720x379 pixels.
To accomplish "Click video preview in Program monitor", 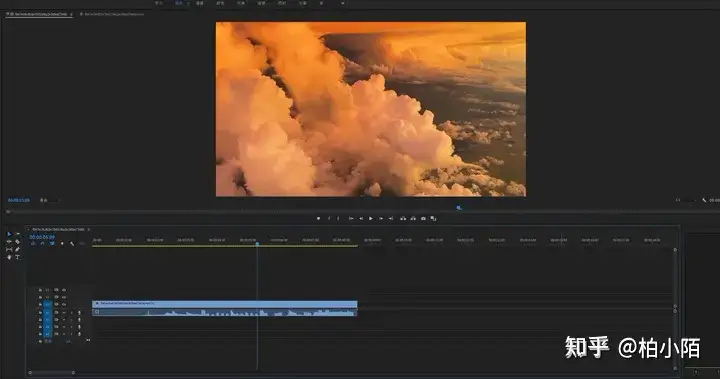I will tap(371, 109).
